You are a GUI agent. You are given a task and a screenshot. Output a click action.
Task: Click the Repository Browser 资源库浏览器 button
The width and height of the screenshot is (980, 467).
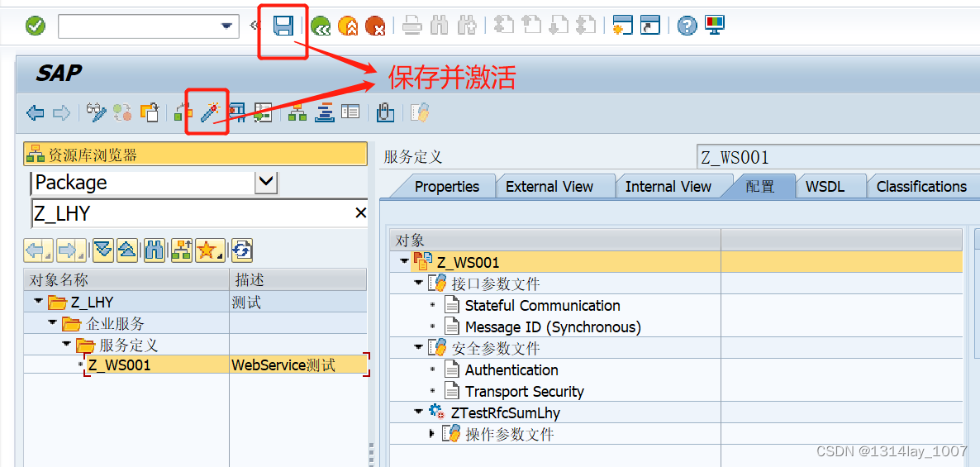pyautogui.click(x=195, y=155)
